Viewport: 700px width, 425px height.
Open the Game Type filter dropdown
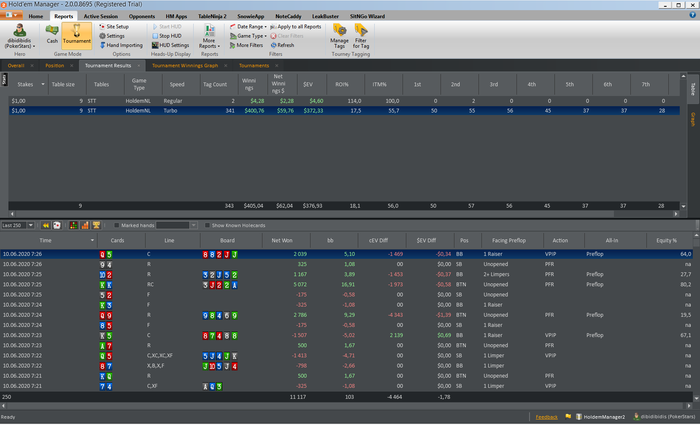(x=248, y=36)
